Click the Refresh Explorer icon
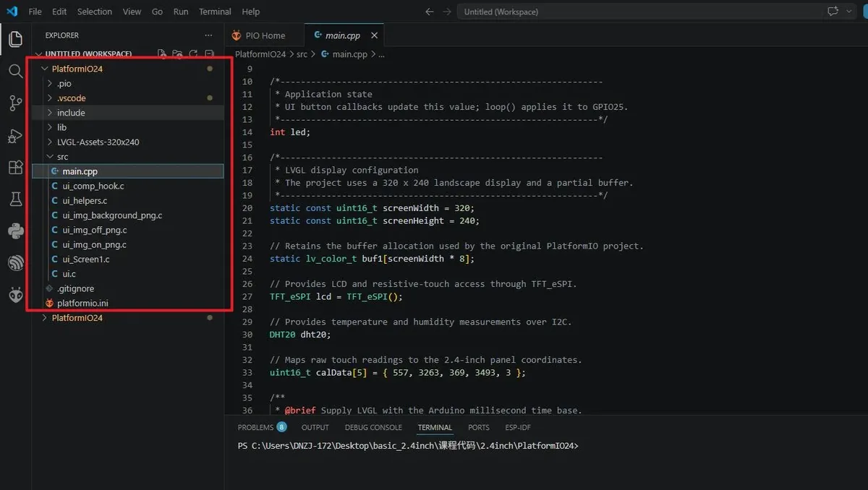 tap(193, 54)
